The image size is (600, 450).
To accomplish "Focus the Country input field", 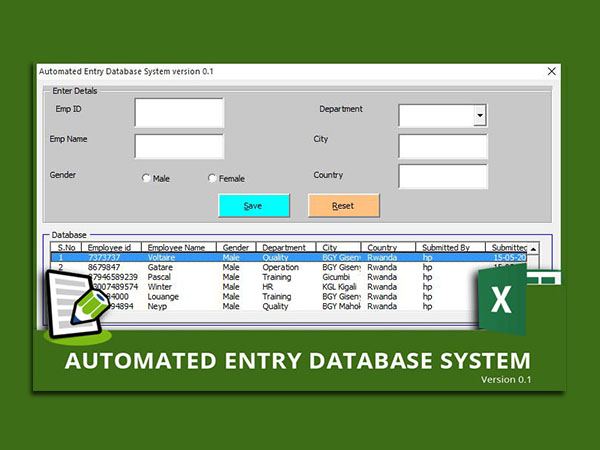I will coord(442,177).
